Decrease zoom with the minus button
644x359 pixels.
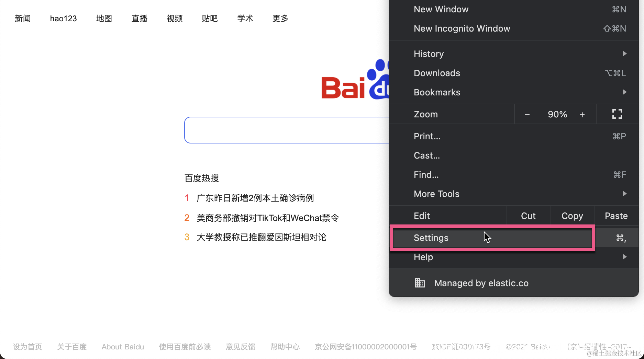click(x=527, y=115)
